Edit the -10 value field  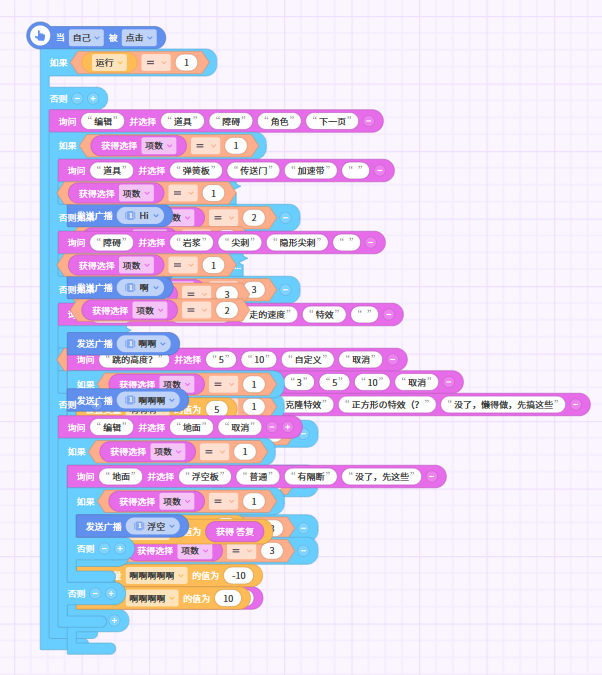coord(239,576)
